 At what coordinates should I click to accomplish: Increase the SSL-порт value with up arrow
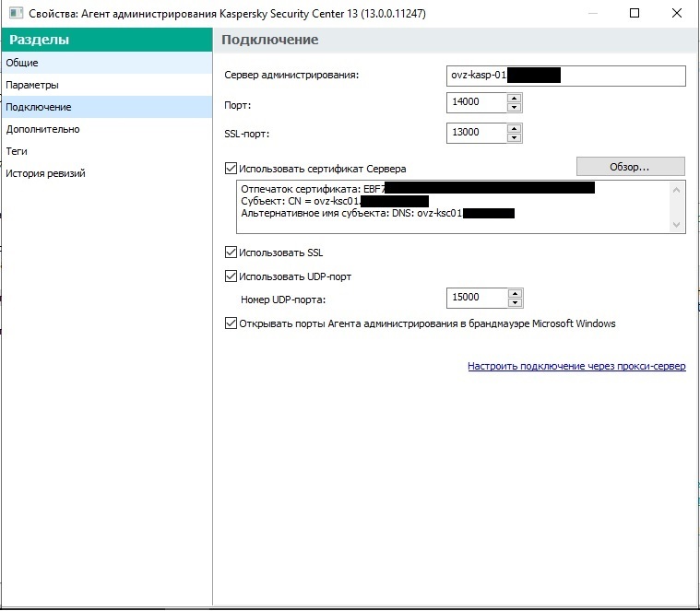pyautogui.click(x=515, y=128)
